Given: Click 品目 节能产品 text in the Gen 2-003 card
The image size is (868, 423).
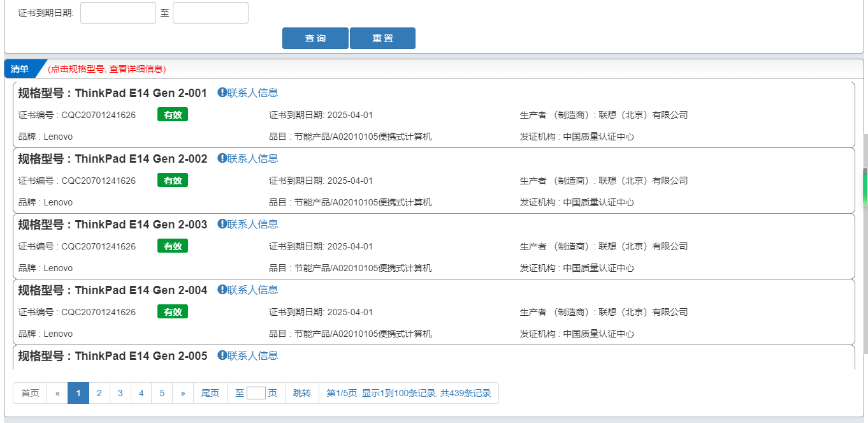Looking at the screenshot, I should click(351, 269).
